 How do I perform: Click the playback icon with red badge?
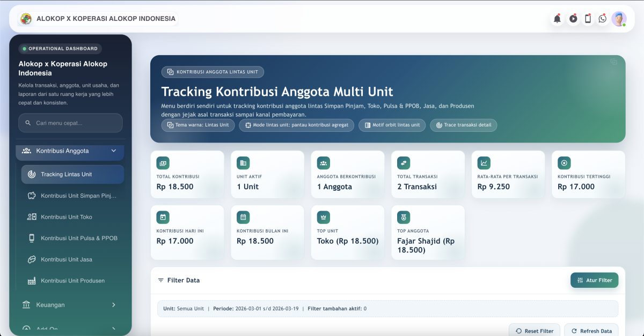(x=573, y=18)
